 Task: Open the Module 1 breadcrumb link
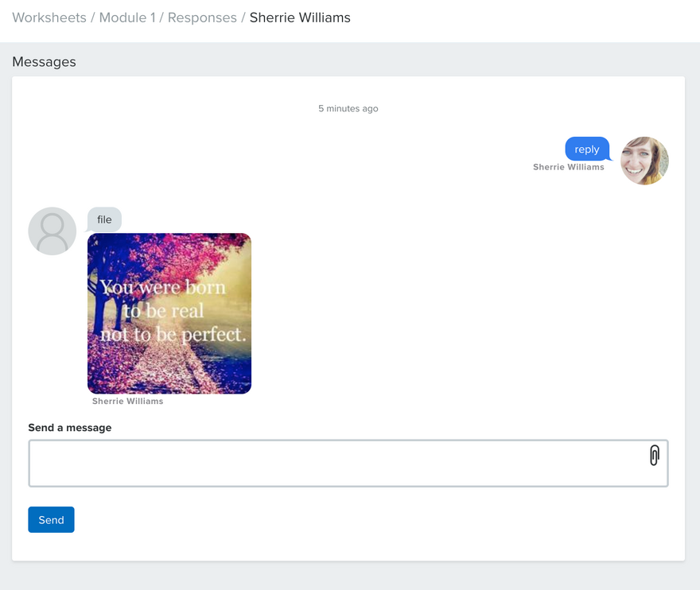(x=127, y=17)
